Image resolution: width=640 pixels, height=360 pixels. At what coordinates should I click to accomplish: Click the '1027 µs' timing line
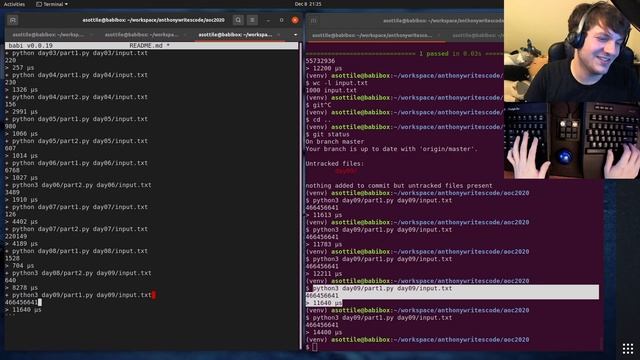click(21, 178)
